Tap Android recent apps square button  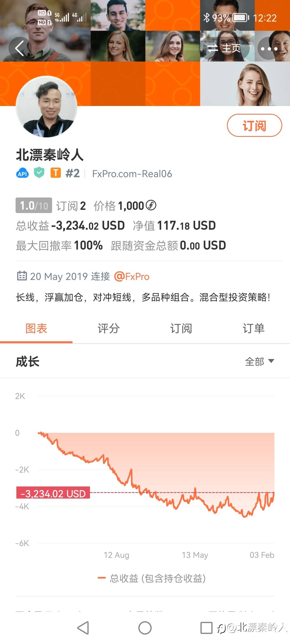coord(206,628)
